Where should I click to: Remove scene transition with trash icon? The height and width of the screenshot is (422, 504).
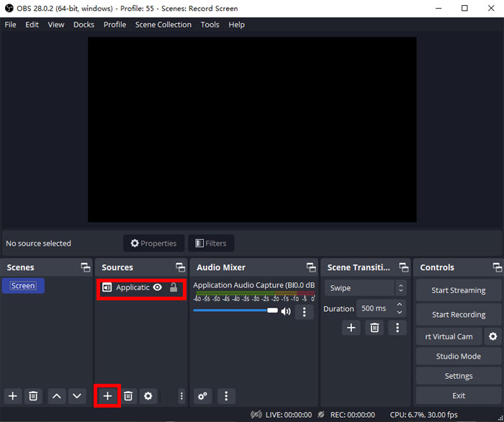[374, 328]
